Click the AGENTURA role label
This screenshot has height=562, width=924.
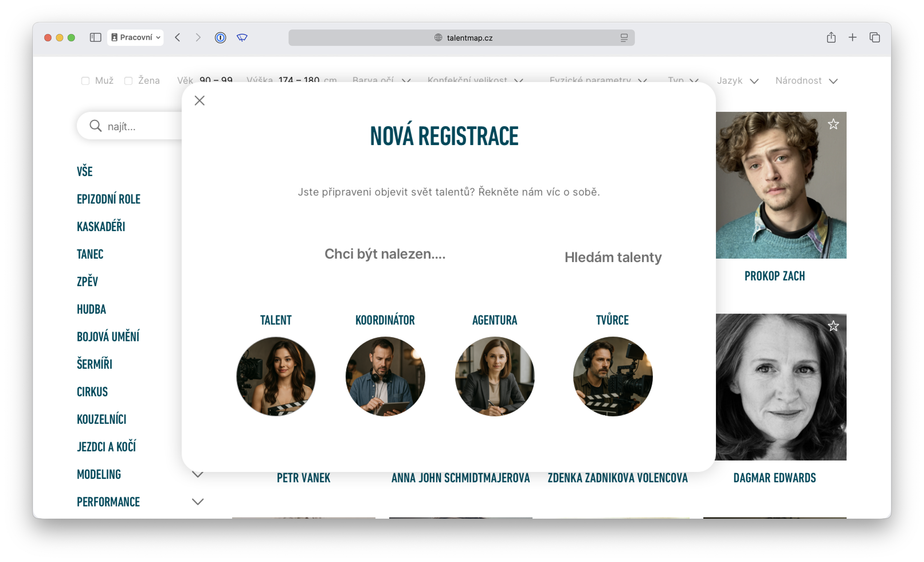(495, 320)
